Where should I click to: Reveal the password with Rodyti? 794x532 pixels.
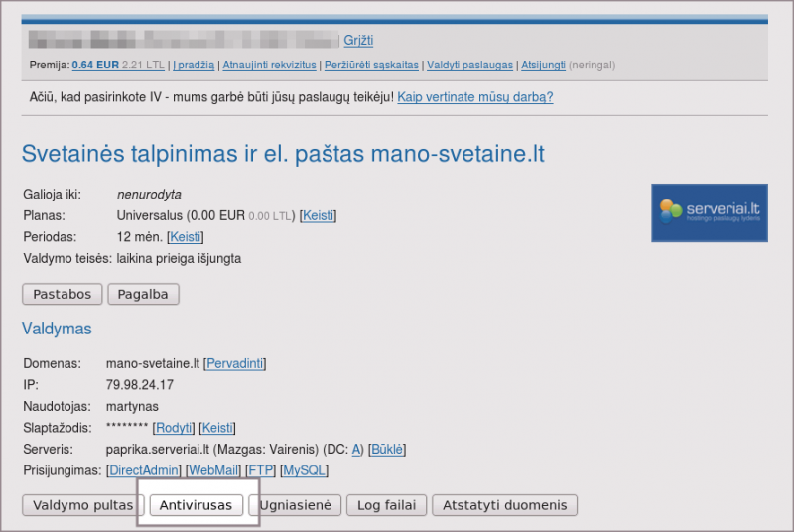click(173, 428)
